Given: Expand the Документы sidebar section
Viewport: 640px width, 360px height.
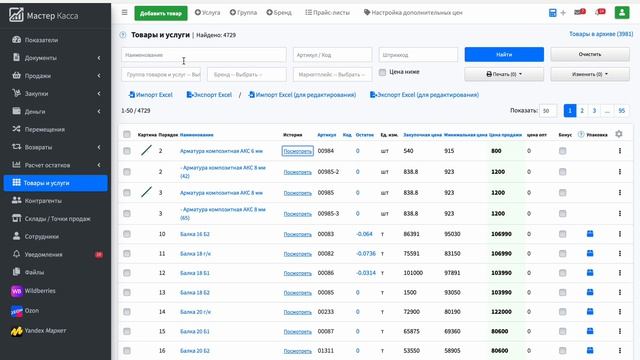Looking at the screenshot, I should 56,58.
